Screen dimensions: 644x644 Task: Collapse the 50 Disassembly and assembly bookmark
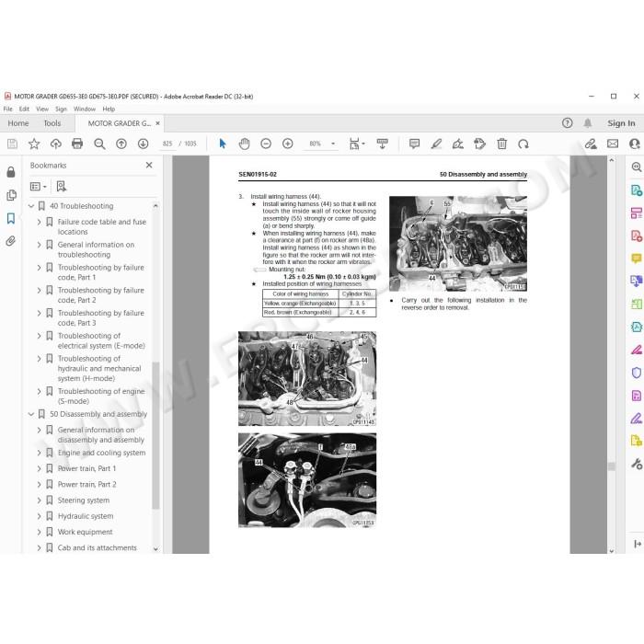point(31,414)
